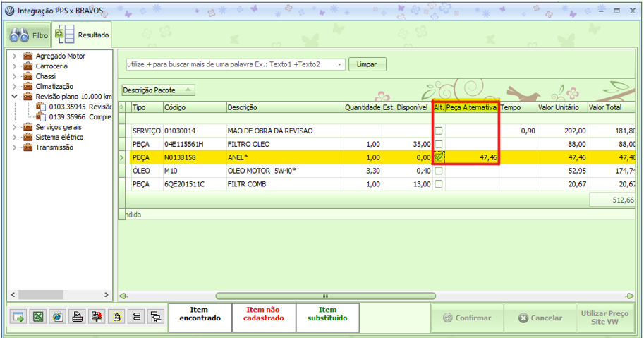Click the copy documents toolbar icon

click(97, 317)
